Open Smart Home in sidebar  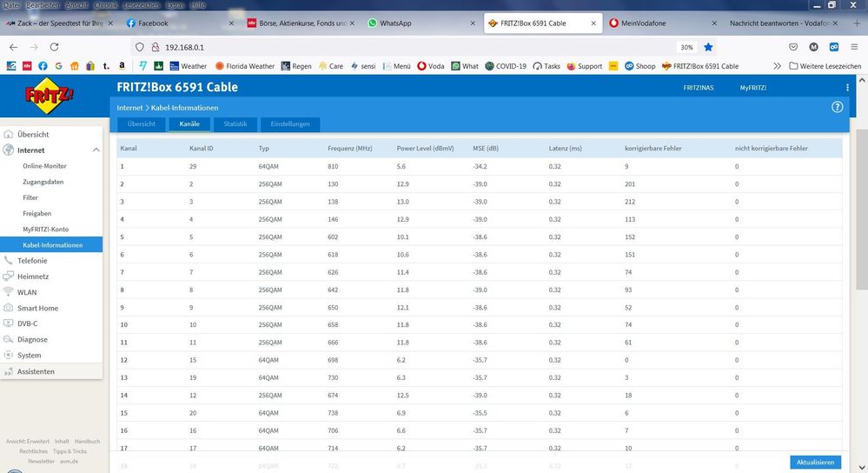coord(37,308)
